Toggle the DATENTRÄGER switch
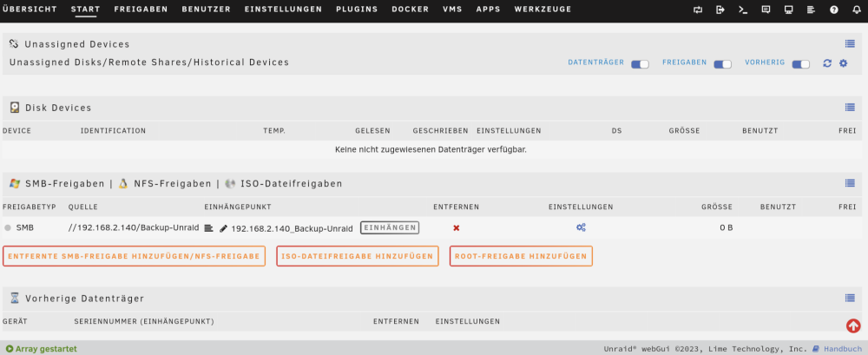 click(x=640, y=64)
